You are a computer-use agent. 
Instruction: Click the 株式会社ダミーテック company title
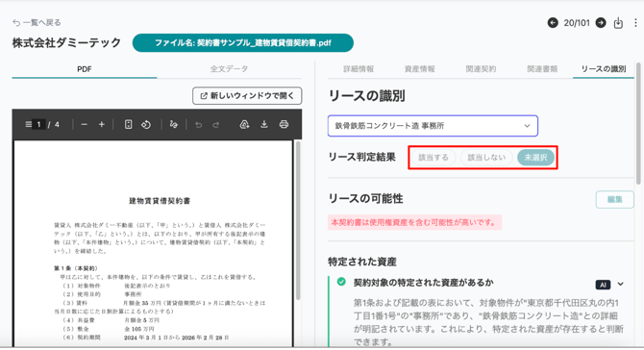(66, 42)
